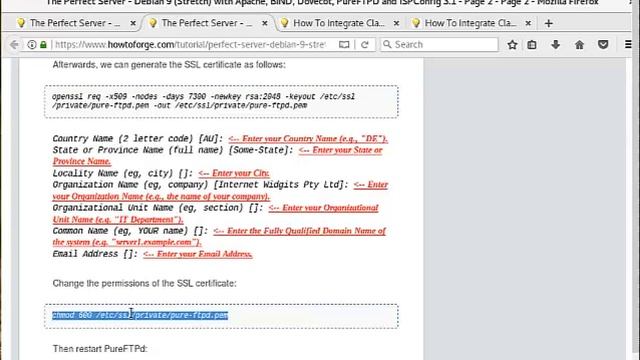Click 'Country Name (2 letter code) [AU]:' text
640x360 pixels.
point(138,139)
